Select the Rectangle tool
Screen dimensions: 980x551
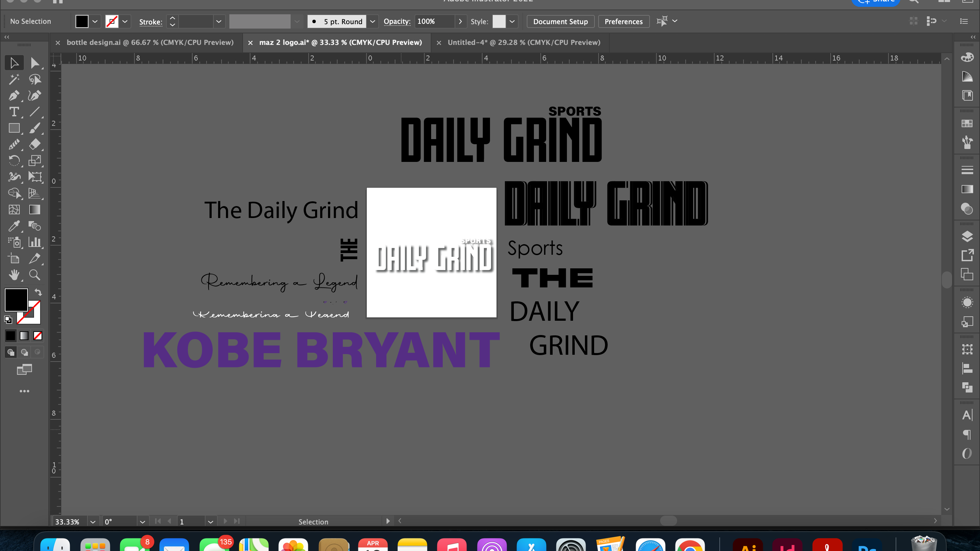[x=14, y=128]
